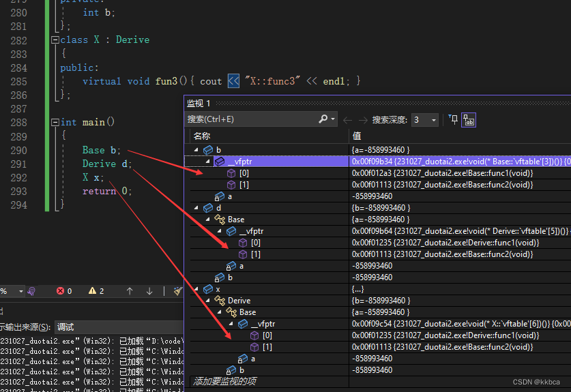
Task: Click the IntelliCode health indicator icon
Action: (32, 291)
